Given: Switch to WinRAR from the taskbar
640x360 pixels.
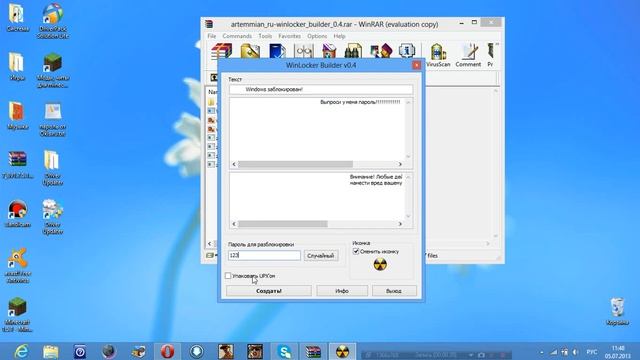Looking at the screenshot, I should click(313, 351).
